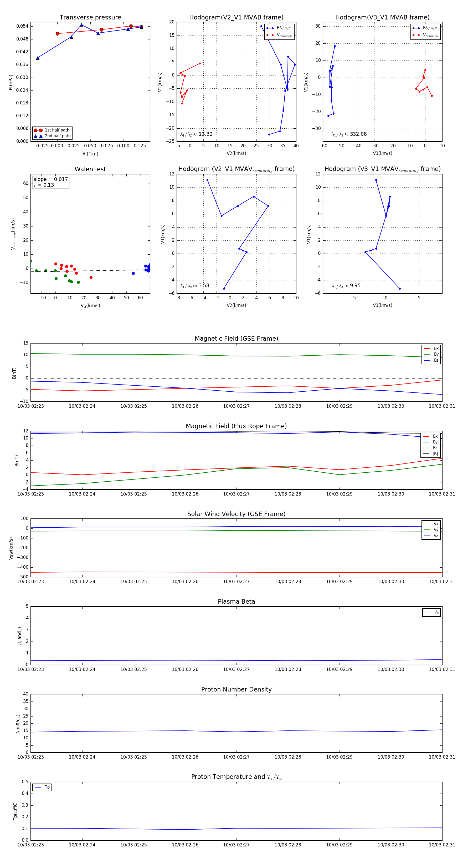Screen dimensions: 473x868
Task: Click the 'Solar Wind Velocity (GSE Frame)' title
Action: (x=236, y=514)
